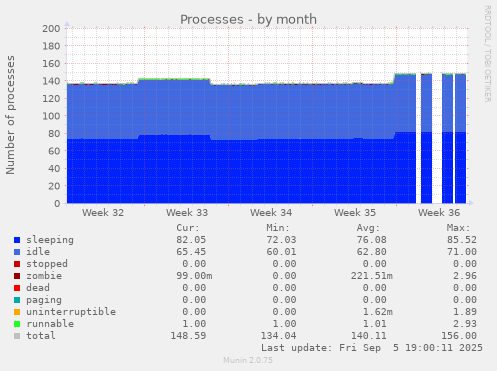Click the y-axis label 100
Image resolution: width=497 pixels, height=371 pixels.
pos(51,116)
